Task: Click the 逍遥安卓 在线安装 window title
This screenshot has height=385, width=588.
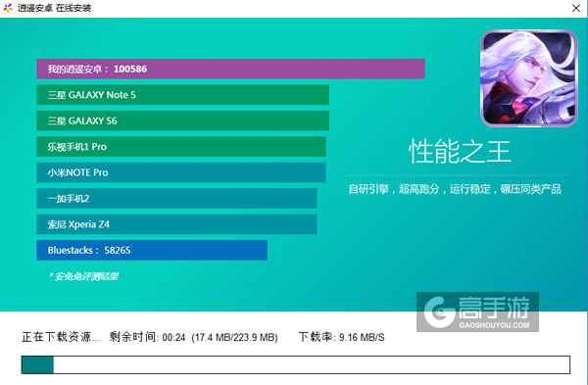Action: click(54, 8)
